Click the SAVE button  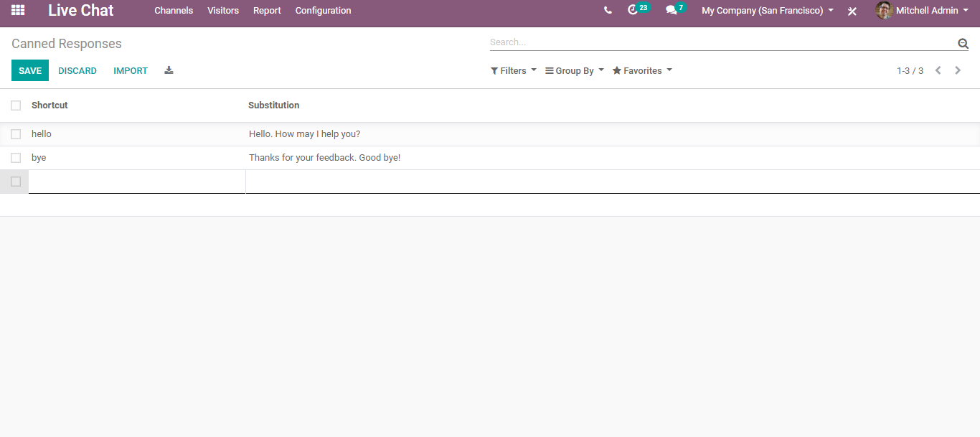30,70
